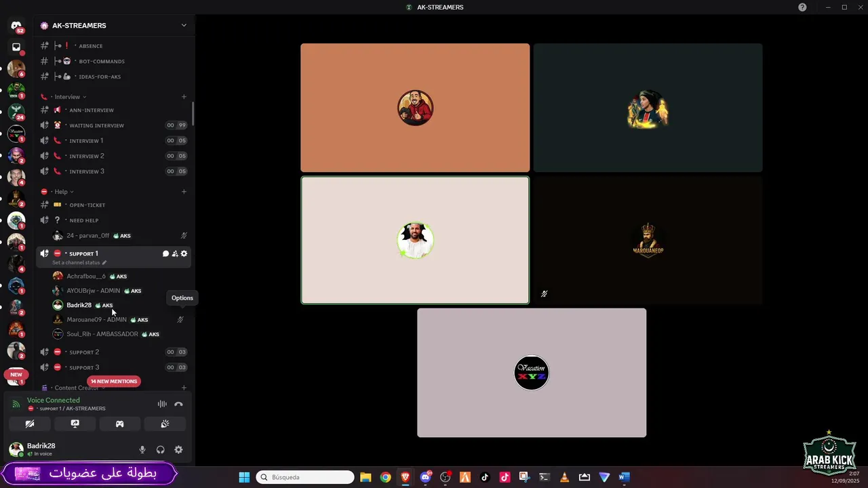Edit support 1 channel settings gear
868x488 pixels.
[184, 253]
